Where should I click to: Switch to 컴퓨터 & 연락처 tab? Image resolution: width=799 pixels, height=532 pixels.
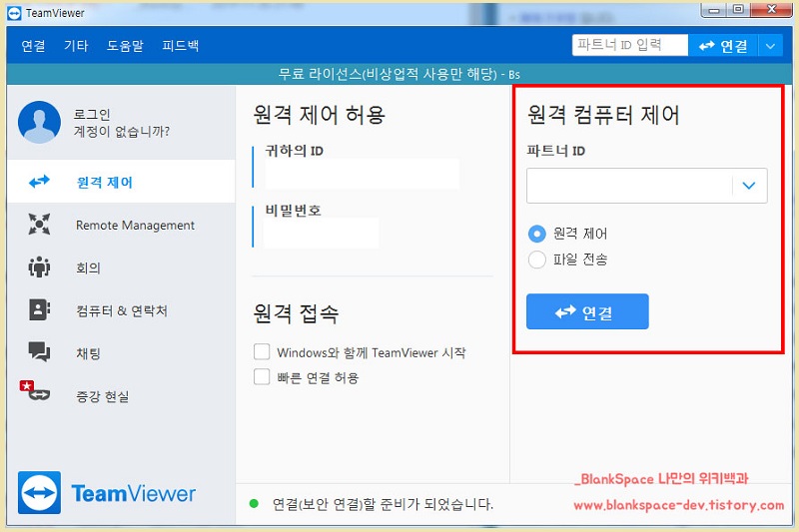121,310
